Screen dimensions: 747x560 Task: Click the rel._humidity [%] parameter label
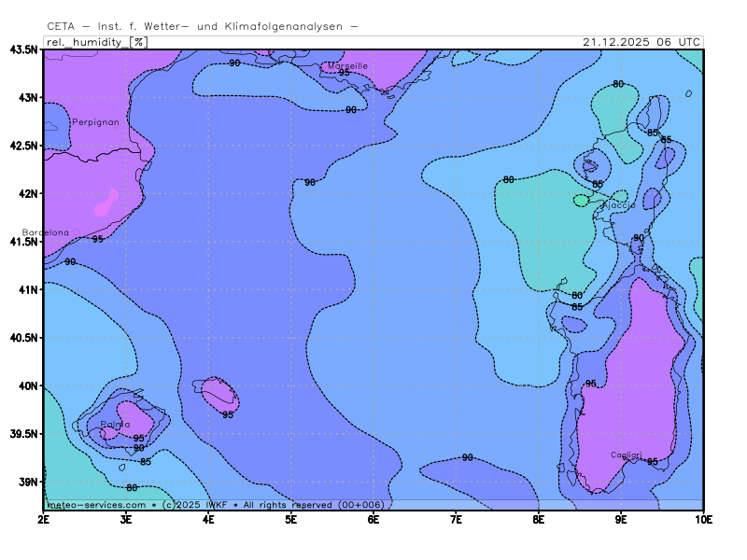click(96, 42)
